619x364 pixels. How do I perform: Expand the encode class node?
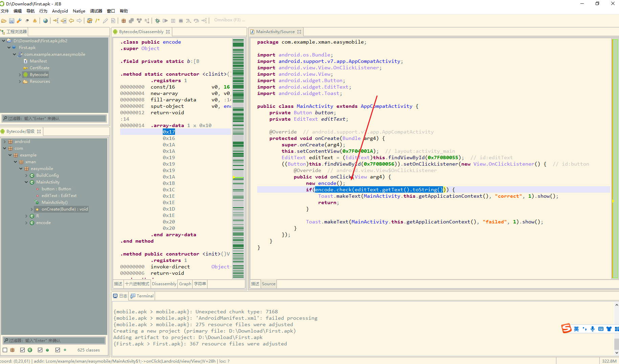(x=26, y=223)
